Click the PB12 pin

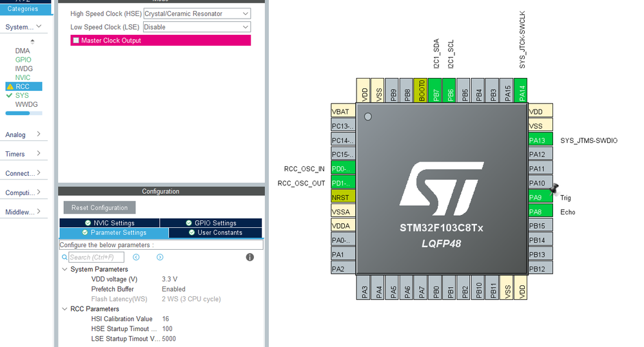pyautogui.click(x=540, y=268)
